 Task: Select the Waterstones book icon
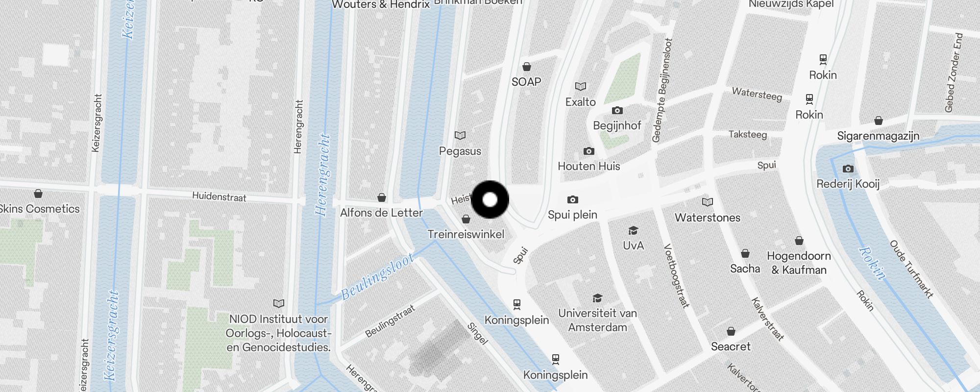pyautogui.click(x=708, y=202)
